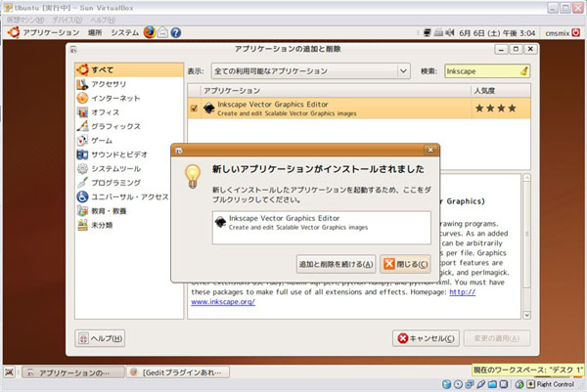Viewport: 587px width, 392px height.
Task: Click Inkscape icon in the install dialog list
Action: pos(220,222)
